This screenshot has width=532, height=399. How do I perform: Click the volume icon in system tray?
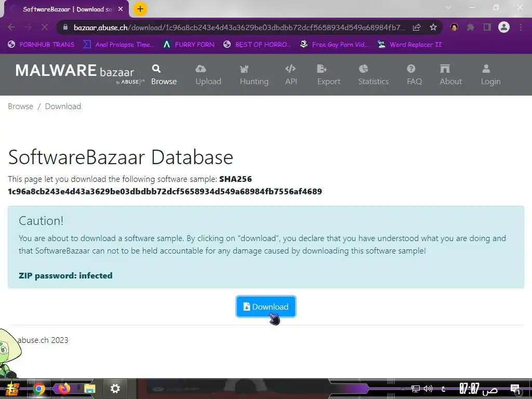pos(428,389)
